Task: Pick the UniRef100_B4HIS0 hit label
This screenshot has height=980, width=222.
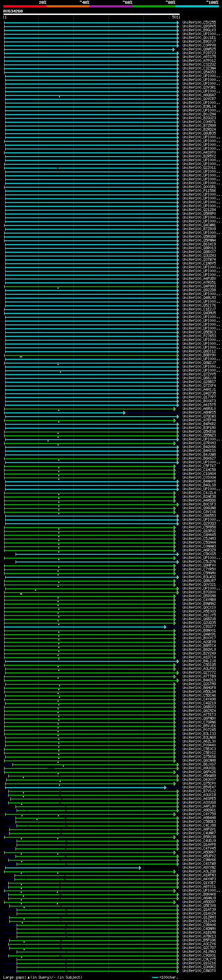Action: tap(199, 451)
